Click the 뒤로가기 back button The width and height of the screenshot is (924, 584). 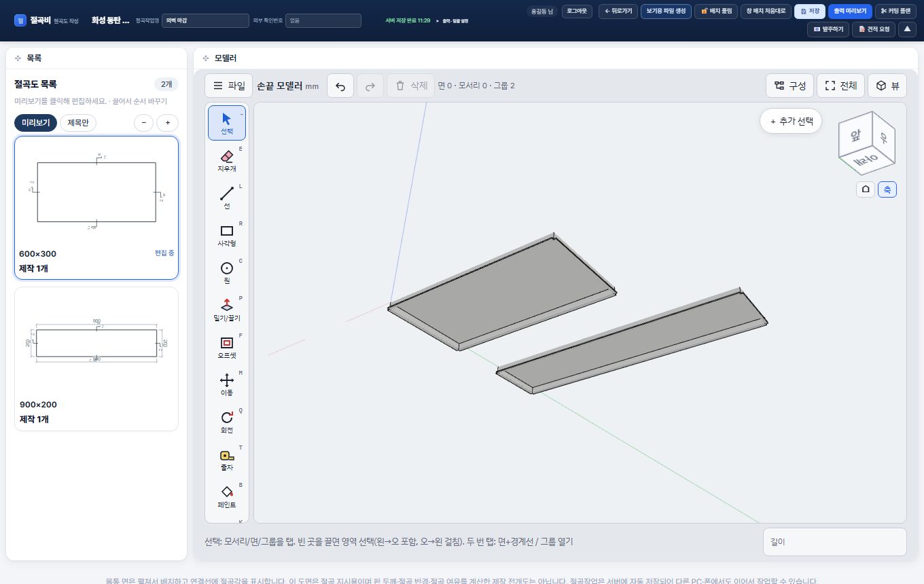coord(618,11)
